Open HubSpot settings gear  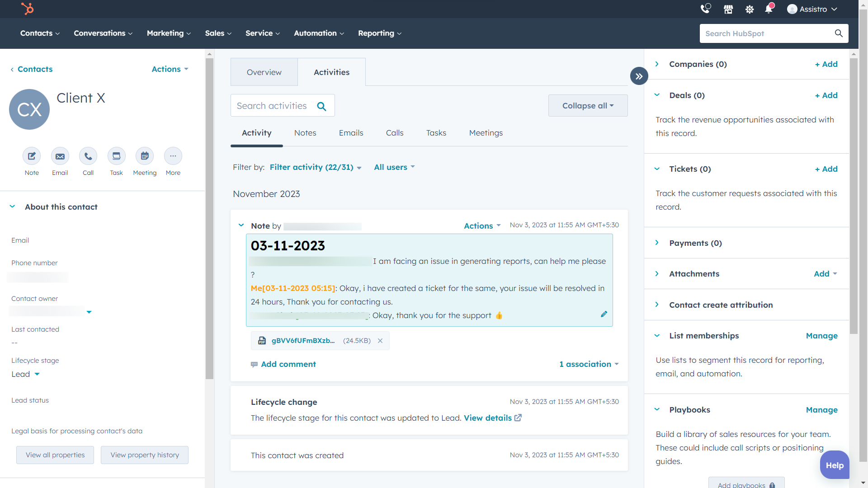[x=749, y=9]
